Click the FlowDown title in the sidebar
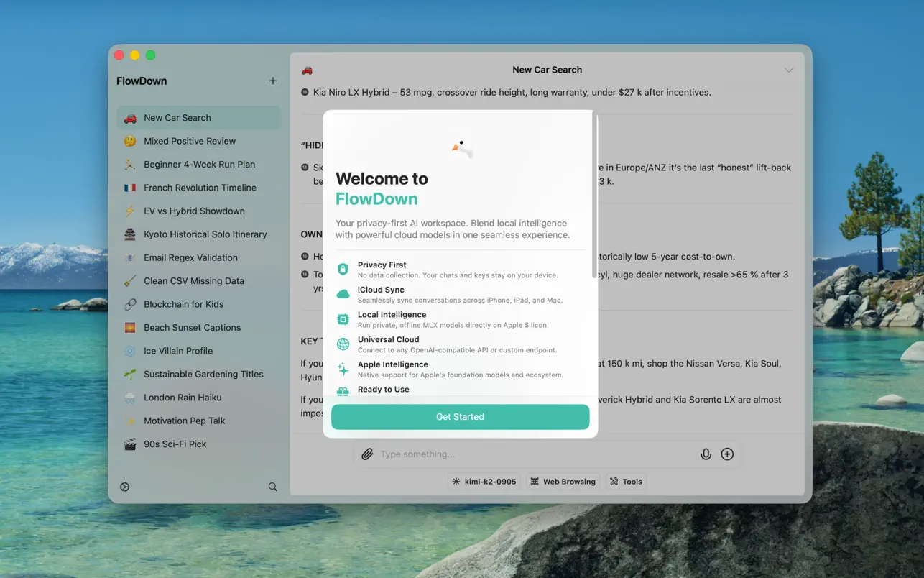This screenshot has width=924, height=578. click(x=142, y=81)
